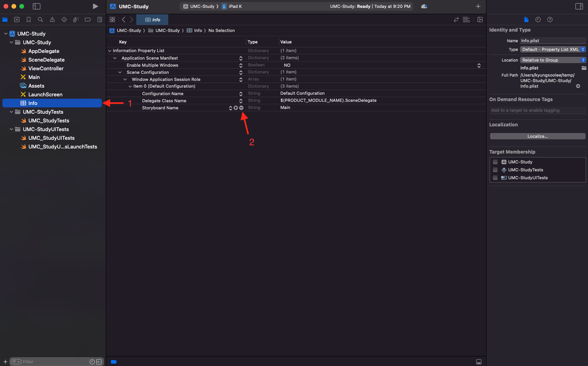This screenshot has height=366, width=588.
Task: Toggle source-control status filter
Action: 99,362
